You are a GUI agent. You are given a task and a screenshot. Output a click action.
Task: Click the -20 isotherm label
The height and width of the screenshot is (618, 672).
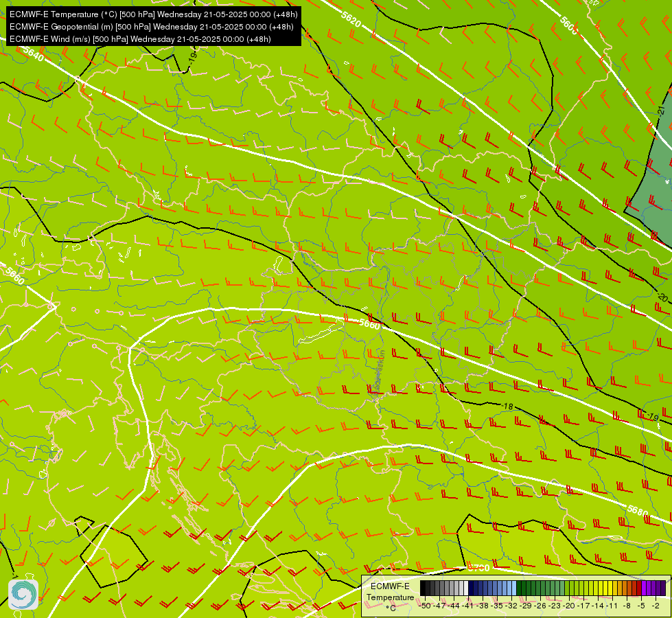click(662, 297)
